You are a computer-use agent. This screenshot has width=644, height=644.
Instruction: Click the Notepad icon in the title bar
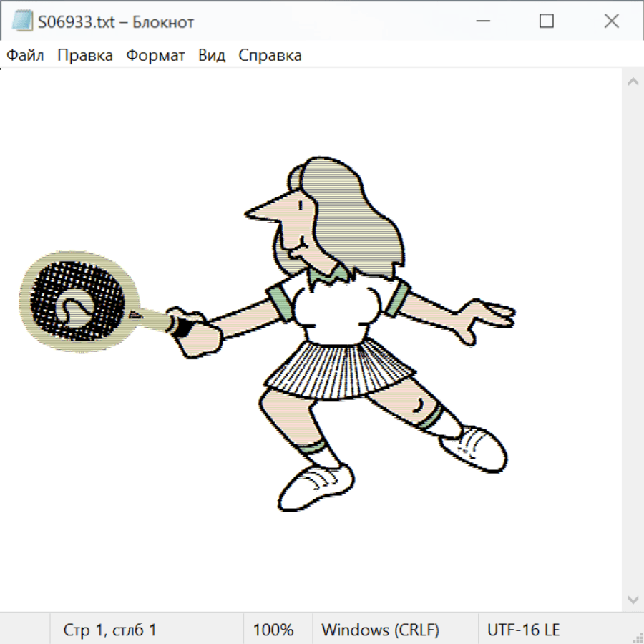(x=23, y=21)
